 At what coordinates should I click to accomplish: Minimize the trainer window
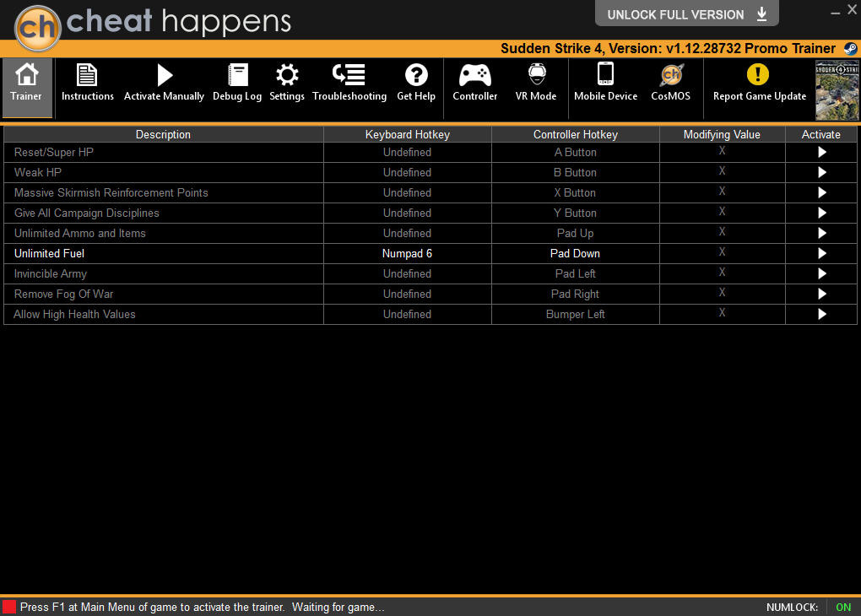coord(835,12)
